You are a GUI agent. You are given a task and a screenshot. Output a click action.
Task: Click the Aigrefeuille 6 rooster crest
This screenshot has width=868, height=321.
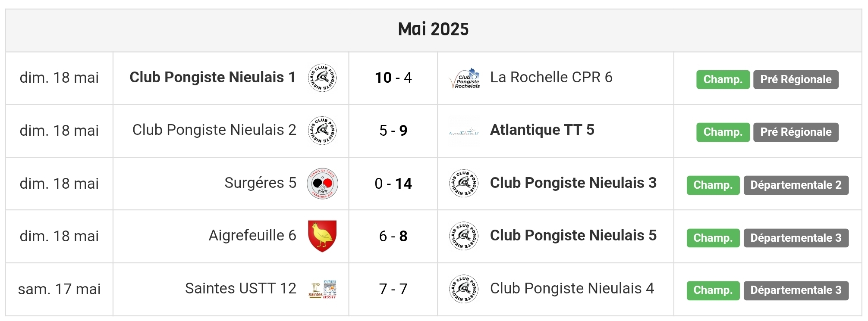point(322,236)
